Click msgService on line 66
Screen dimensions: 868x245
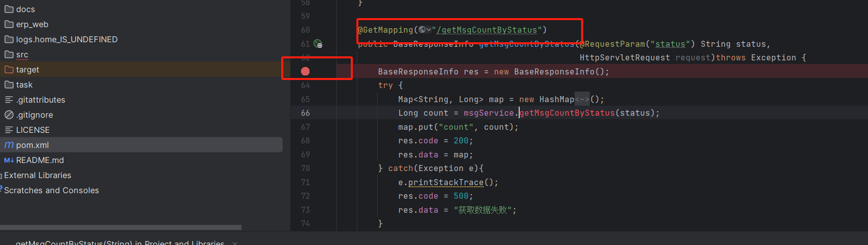click(488, 113)
